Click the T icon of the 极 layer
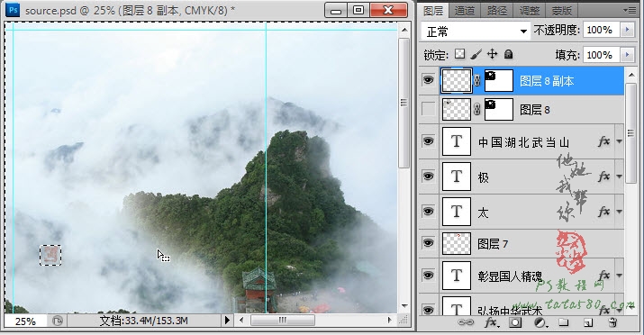This screenshot has height=335, width=644. click(457, 177)
